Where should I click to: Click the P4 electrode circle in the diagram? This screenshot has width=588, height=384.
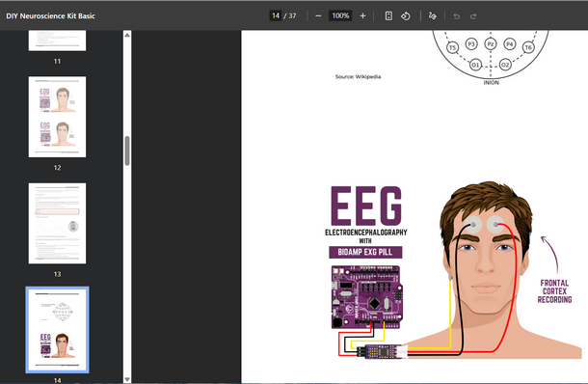click(509, 44)
